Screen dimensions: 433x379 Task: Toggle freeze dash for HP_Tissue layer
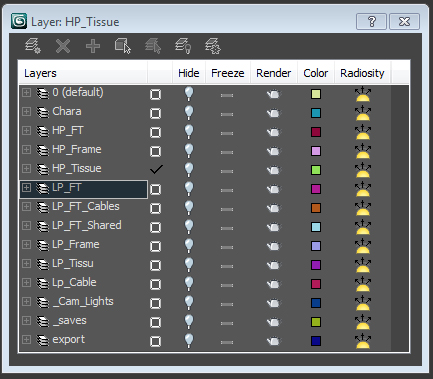coord(227,171)
